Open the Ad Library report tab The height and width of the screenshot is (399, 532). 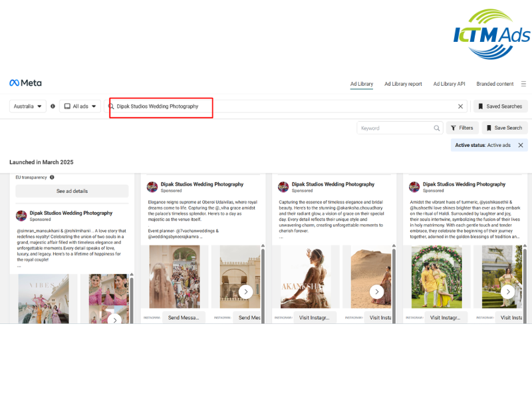tap(403, 84)
